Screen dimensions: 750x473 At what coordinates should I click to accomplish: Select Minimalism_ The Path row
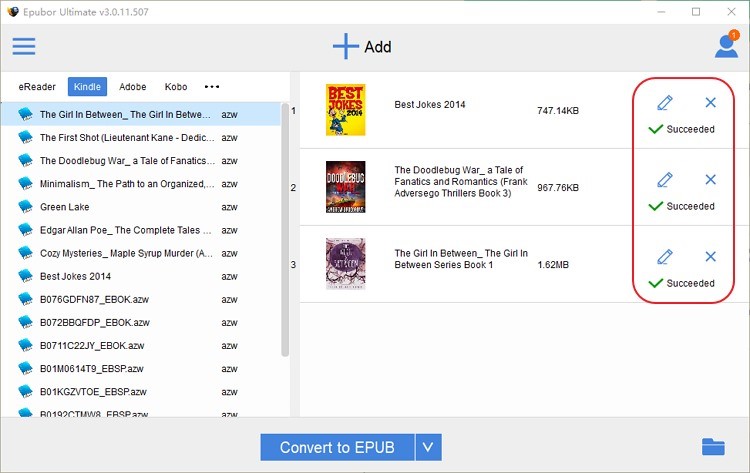point(141,184)
